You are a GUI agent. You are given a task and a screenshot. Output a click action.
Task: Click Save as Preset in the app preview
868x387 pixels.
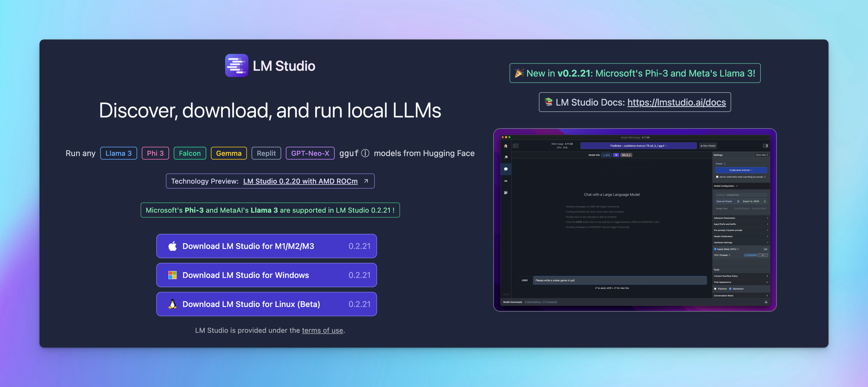click(728, 202)
